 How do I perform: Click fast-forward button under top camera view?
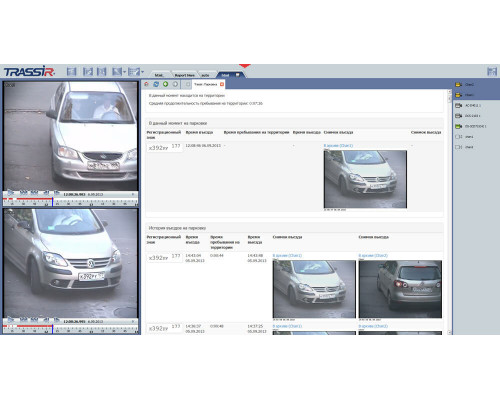pyautogui.click(x=34, y=193)
